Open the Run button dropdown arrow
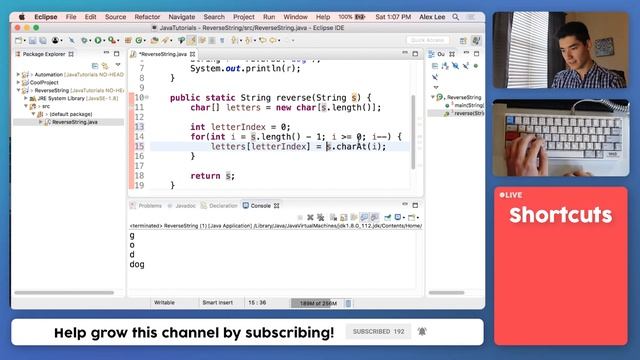 point(104,41)
